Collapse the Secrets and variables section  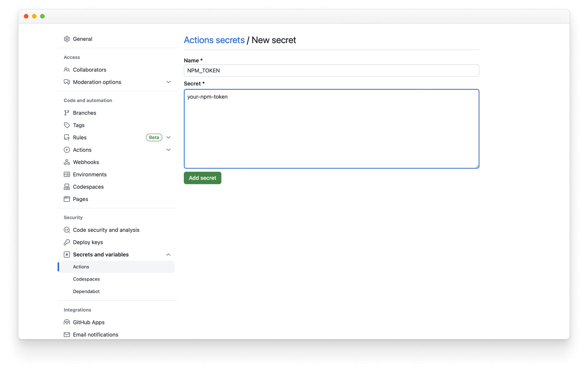coord(168,254)
